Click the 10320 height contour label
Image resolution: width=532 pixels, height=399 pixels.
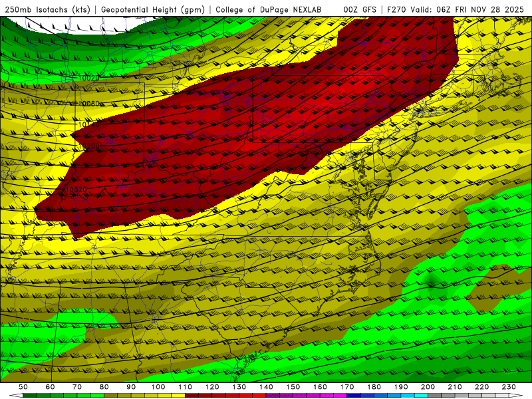[76, 189]
